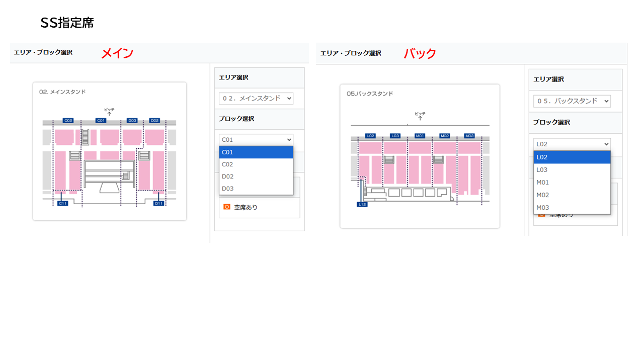Click the C02 block label on main stand map

(68, 121)
